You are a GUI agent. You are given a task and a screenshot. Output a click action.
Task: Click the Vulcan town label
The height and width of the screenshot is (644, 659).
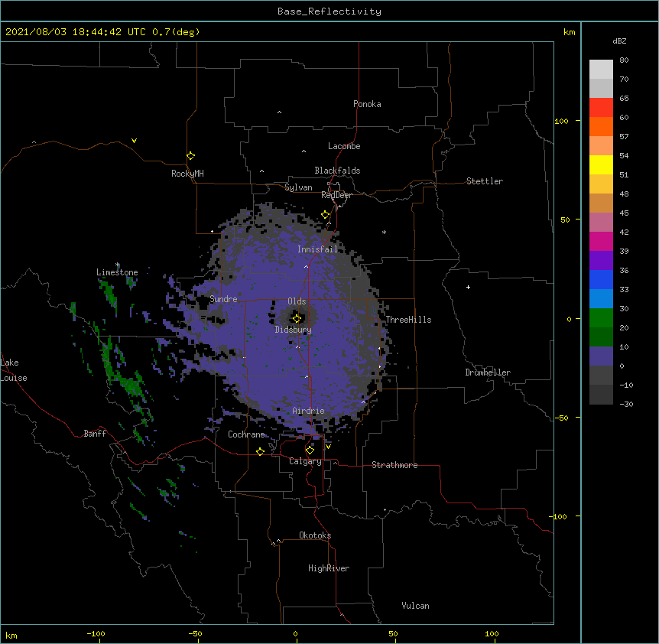[x=415, y=606]
